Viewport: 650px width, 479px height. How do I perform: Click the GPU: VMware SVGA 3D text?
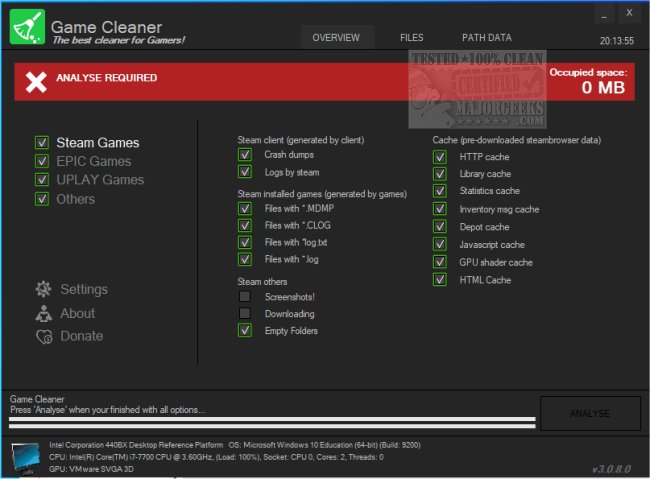click(91, 469)
